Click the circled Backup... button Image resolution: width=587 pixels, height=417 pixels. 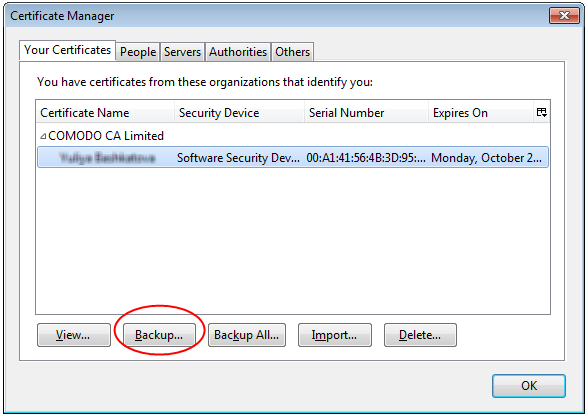point(159,335)
